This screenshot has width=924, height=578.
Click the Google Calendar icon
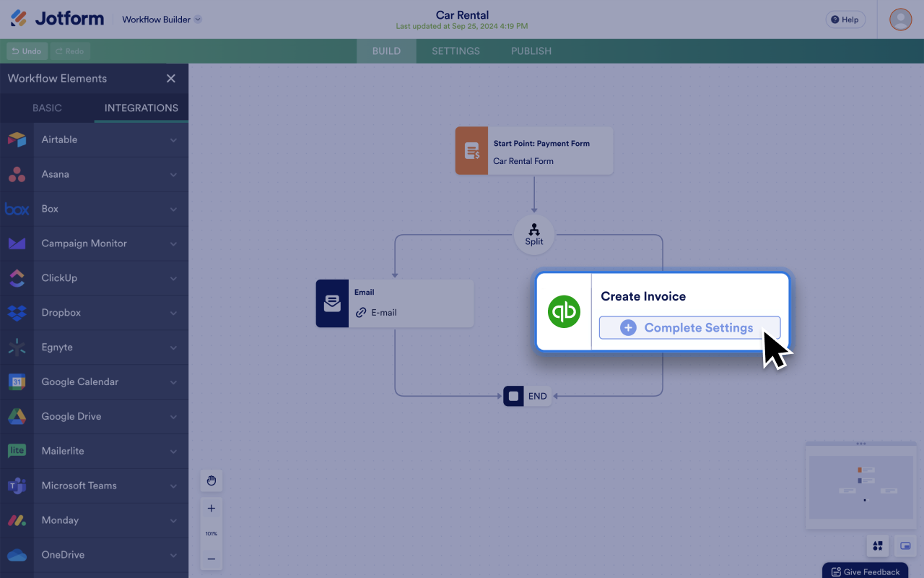click(17, 382)
